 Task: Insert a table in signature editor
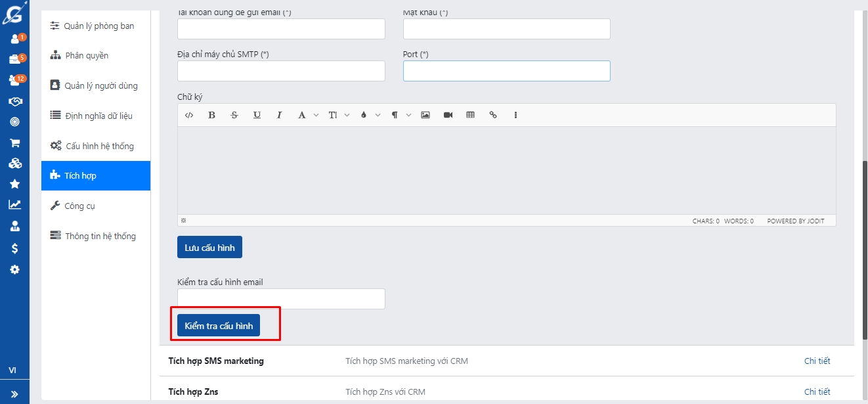470,115
